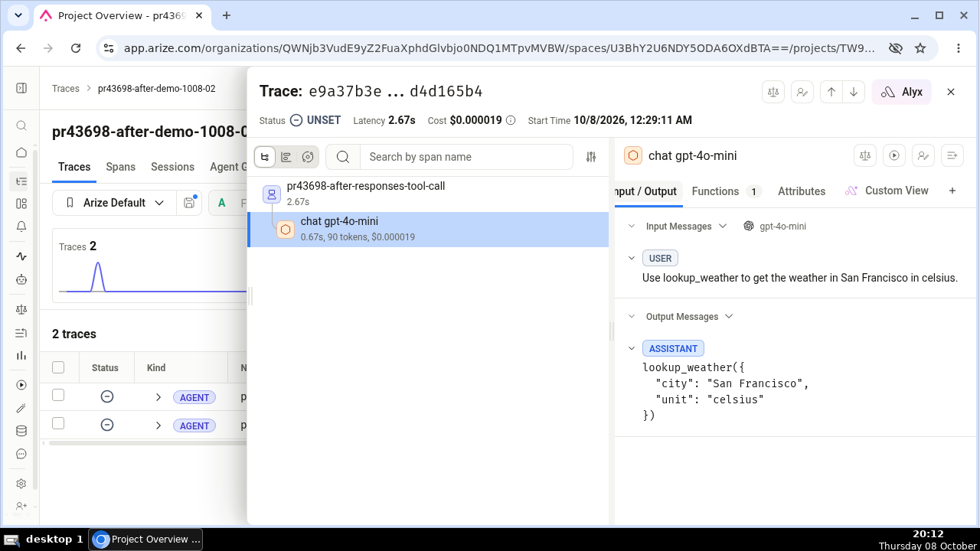Open the database cylinder icon in sidebar

[x=21, y=431]
